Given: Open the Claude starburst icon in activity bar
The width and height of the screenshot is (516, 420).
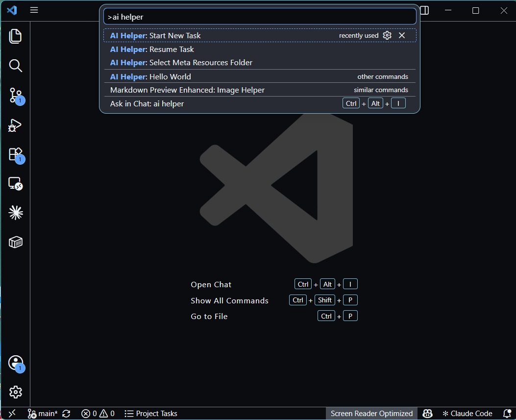Looking at the screenshot, I should point(15,213).
